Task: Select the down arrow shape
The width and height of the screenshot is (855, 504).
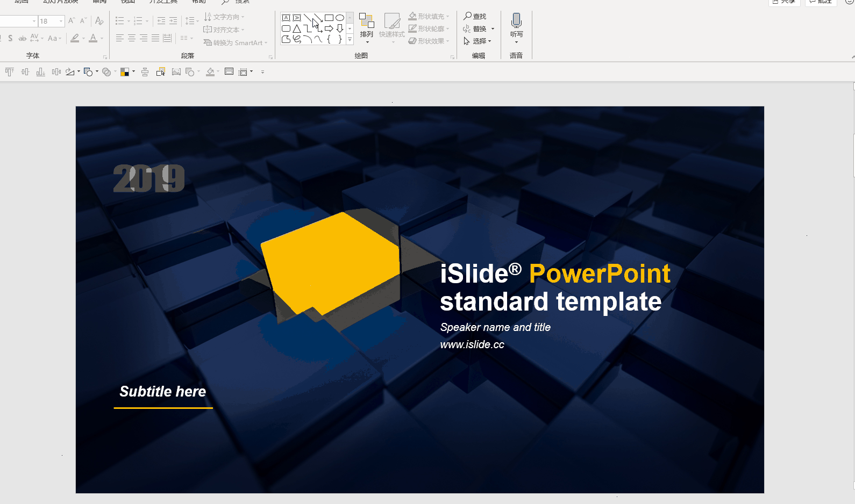Action: 340,28
